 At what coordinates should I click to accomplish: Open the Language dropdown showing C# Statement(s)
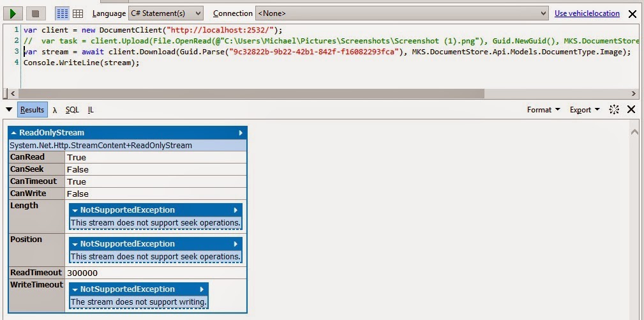point(166,13)
